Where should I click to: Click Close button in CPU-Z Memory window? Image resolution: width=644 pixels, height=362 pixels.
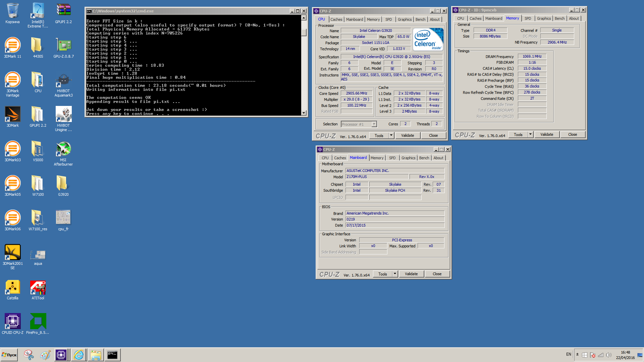pyautogui.click(x=573, y=134)
